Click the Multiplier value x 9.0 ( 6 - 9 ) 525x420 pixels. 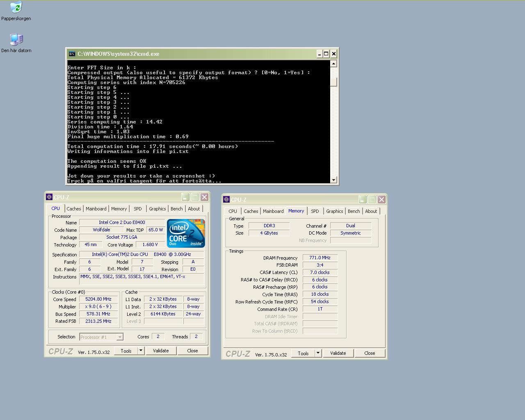pyautogui.click(x=98, y=306)
